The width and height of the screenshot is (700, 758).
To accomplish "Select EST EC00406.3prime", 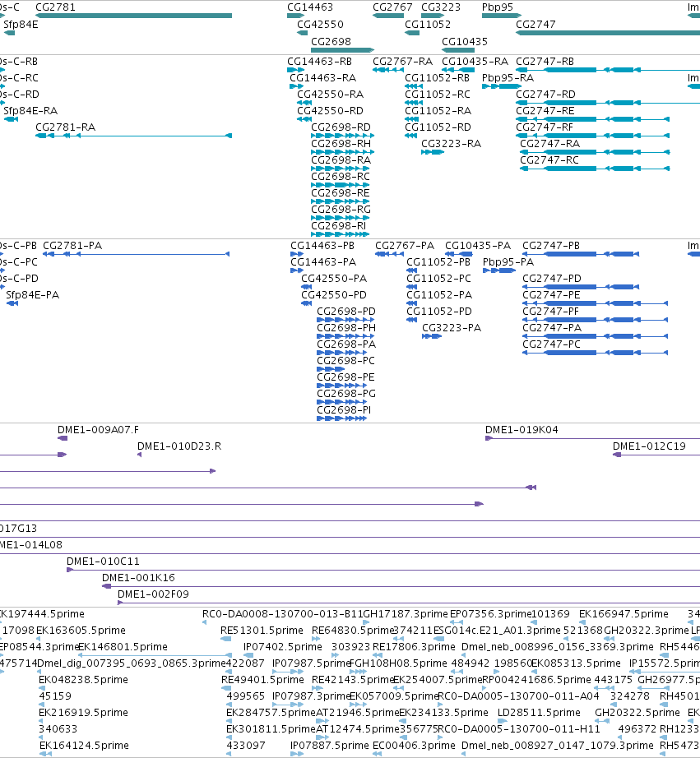I will pyautogui.click(x=414, y=746).
